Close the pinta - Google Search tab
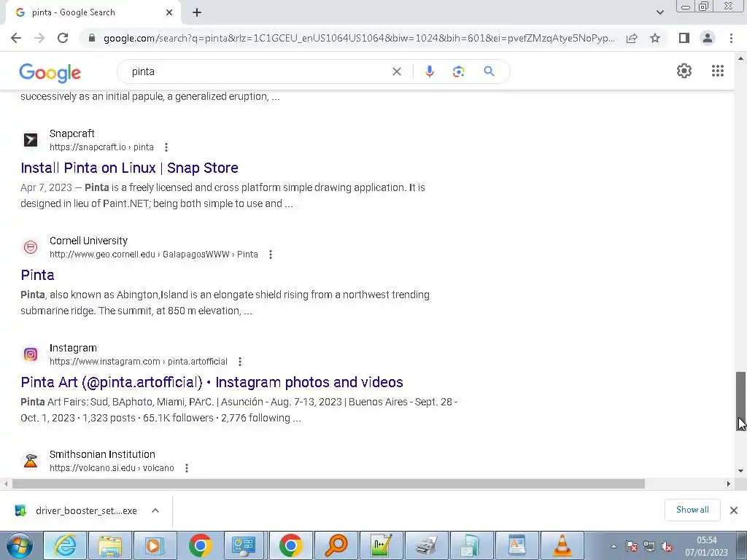Screen dimensions: 747x560 169,13
